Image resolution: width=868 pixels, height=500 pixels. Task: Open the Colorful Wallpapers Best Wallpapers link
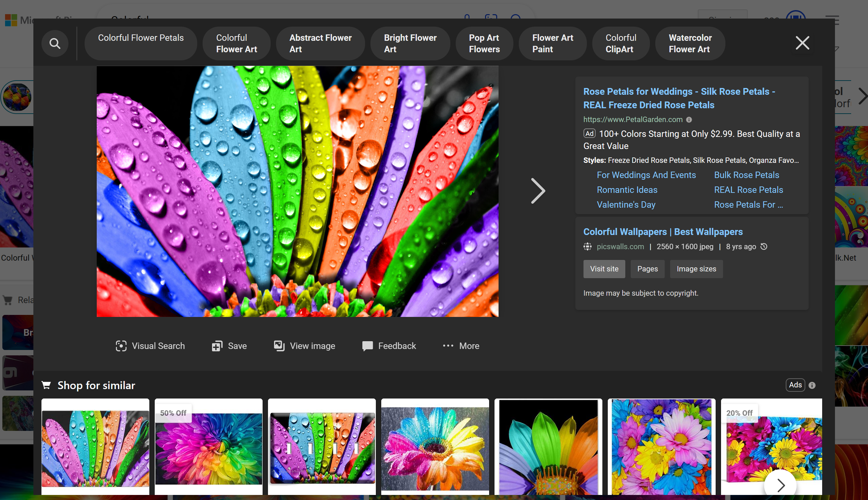663,232
